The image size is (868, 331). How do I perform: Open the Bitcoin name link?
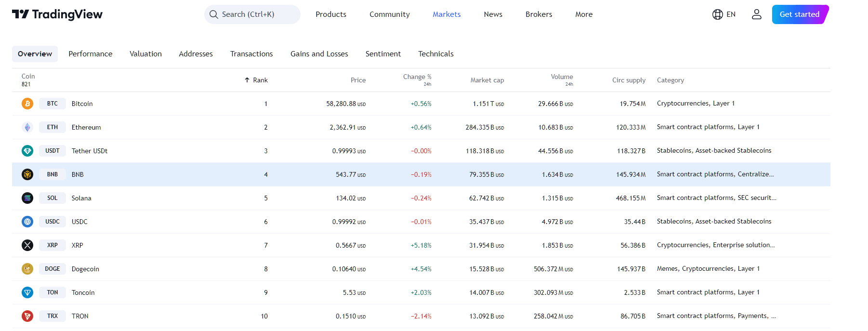[82, 104]
